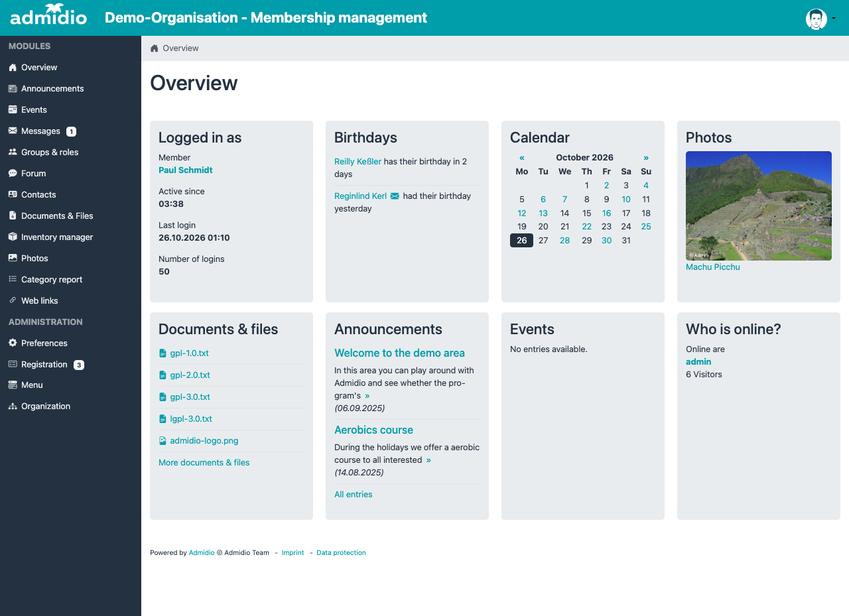Open Messages envelope icon in sidebar

pos(13,131)
